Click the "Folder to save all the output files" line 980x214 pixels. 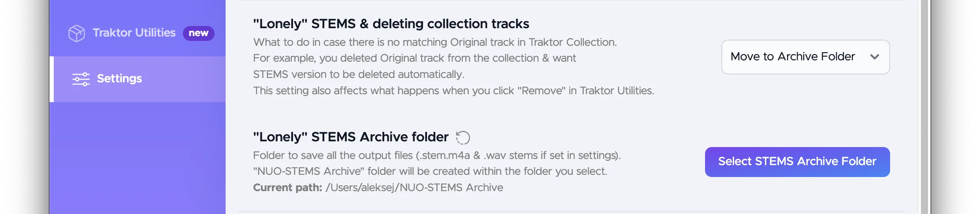(x=437, y=155)
